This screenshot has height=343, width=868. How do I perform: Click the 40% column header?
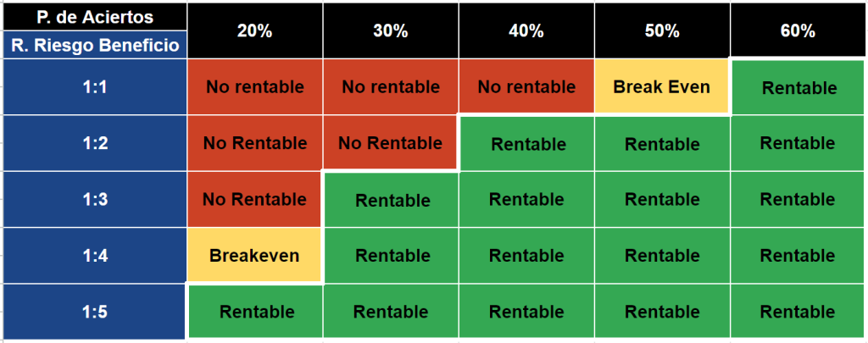526,30
